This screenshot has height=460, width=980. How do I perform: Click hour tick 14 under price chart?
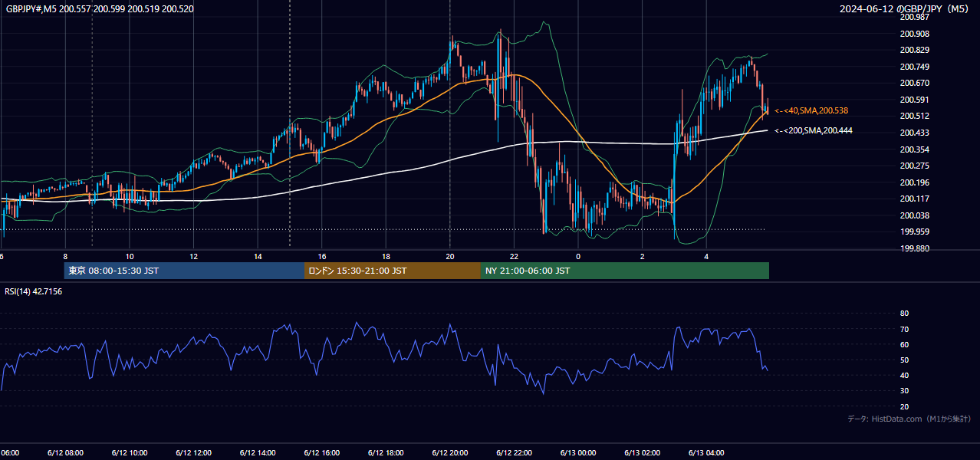tap(258, 256)
